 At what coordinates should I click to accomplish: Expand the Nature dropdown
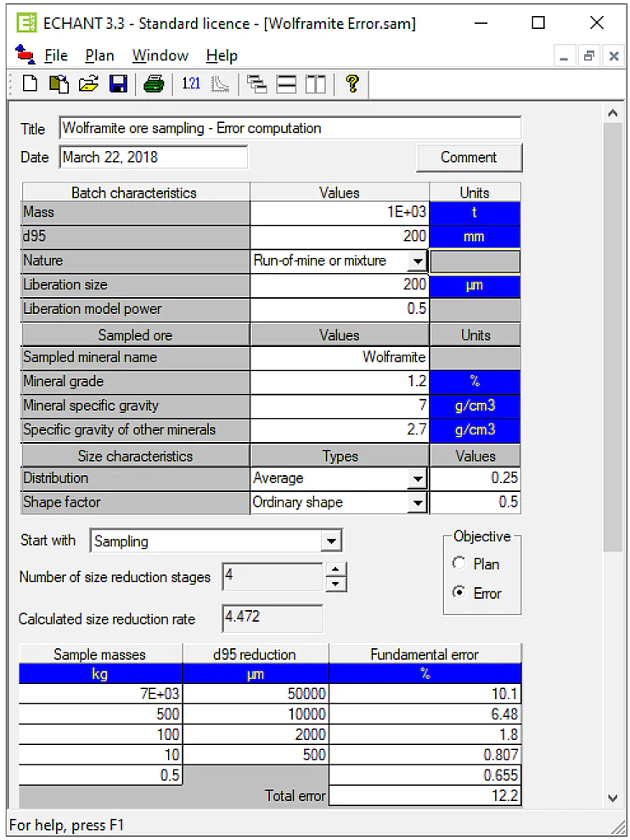[x=417, y=261]
